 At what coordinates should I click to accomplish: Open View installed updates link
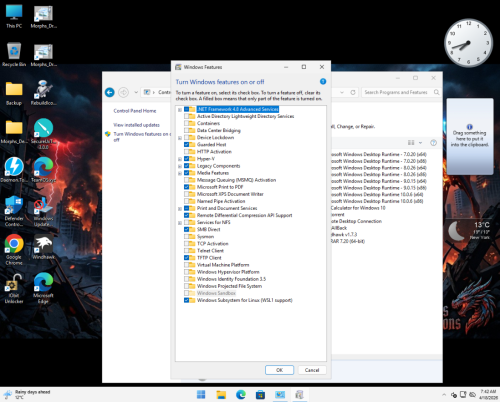136,125
